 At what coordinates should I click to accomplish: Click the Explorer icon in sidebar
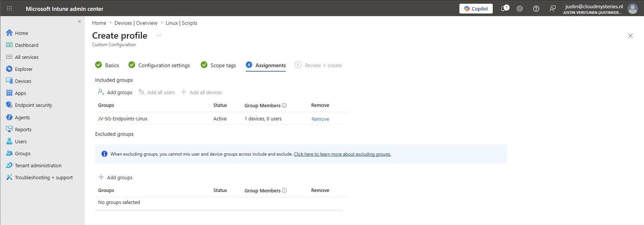[x=9, y=69]
